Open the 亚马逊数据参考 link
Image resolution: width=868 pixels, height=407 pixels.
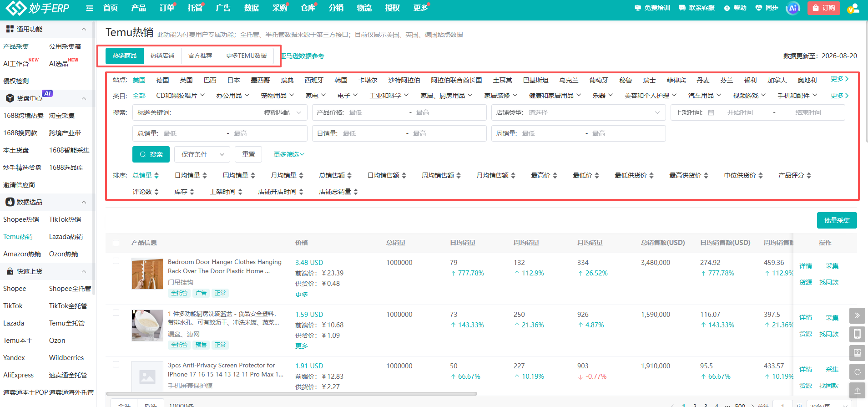tap(303, 56)
